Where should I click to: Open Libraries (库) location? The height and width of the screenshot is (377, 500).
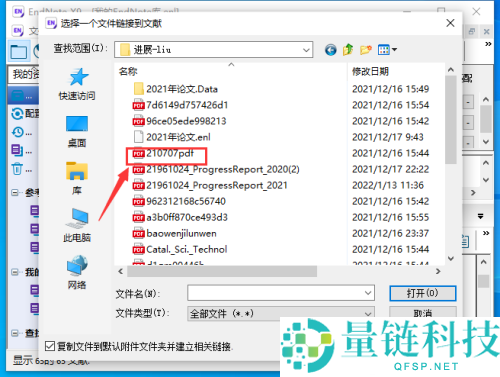(77, 178)
